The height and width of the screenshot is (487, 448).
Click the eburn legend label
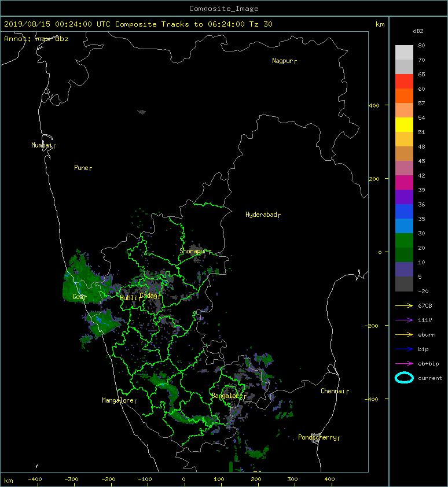pos(427,334)
